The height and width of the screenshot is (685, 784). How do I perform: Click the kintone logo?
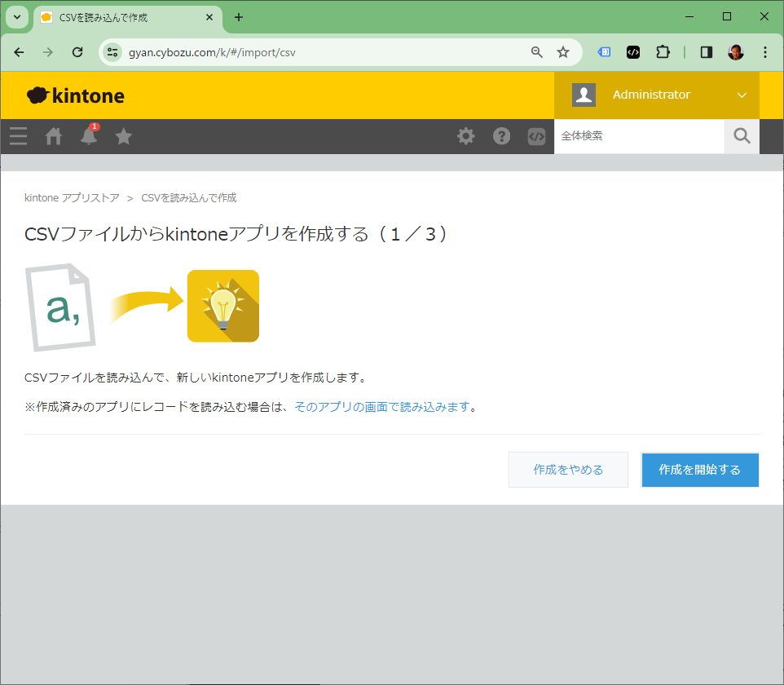point(76,95)
